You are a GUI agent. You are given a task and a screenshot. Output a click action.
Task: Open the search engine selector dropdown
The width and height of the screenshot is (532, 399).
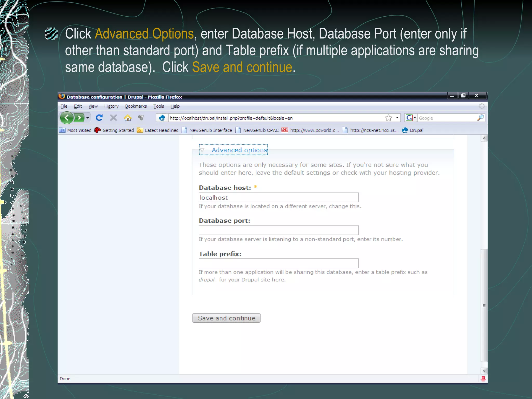415,118
